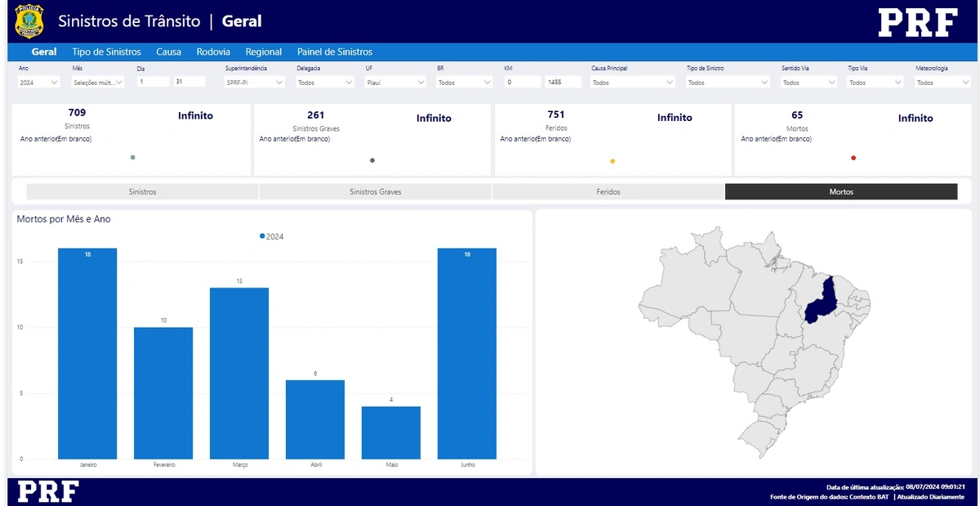Image resolution: width=980 pixels, height=506 pixels.
Task: Click Infinito in the Sinistros card
Action: (195, 116)
